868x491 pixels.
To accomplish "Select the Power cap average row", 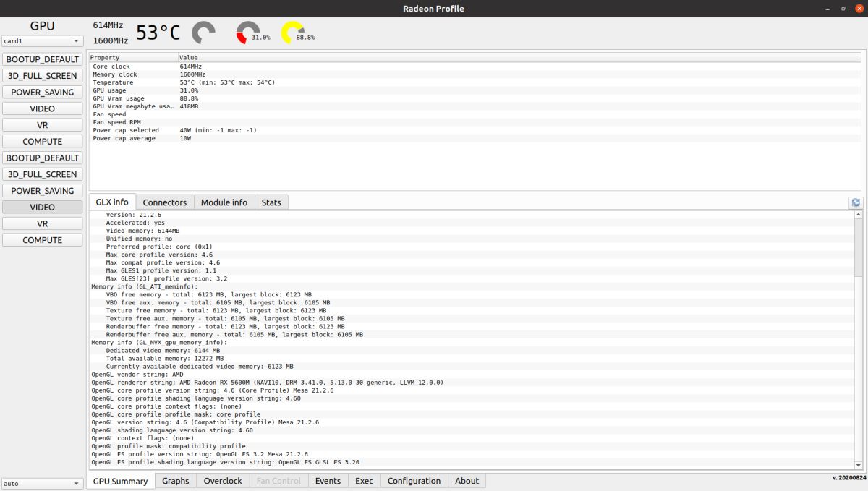I will pos(475,138).
